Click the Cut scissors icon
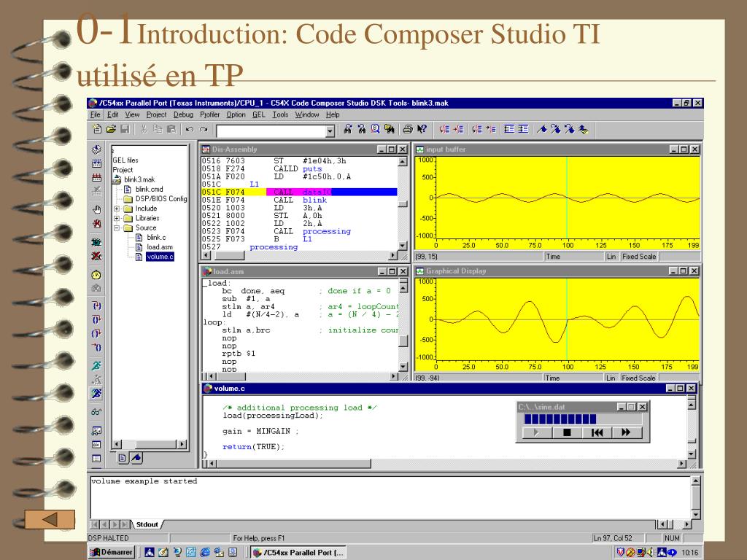Screen dimensions: 747x560 click(x=144, y=129)
